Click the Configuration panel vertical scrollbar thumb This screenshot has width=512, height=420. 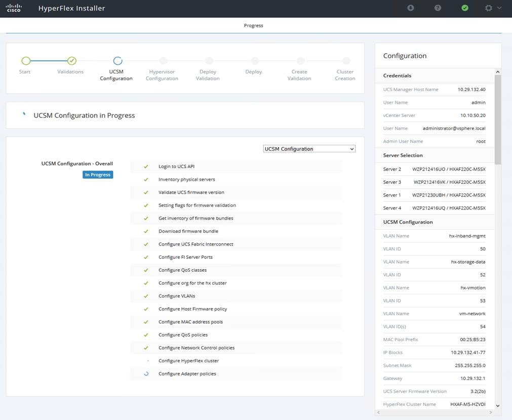[x=498, y=120]
